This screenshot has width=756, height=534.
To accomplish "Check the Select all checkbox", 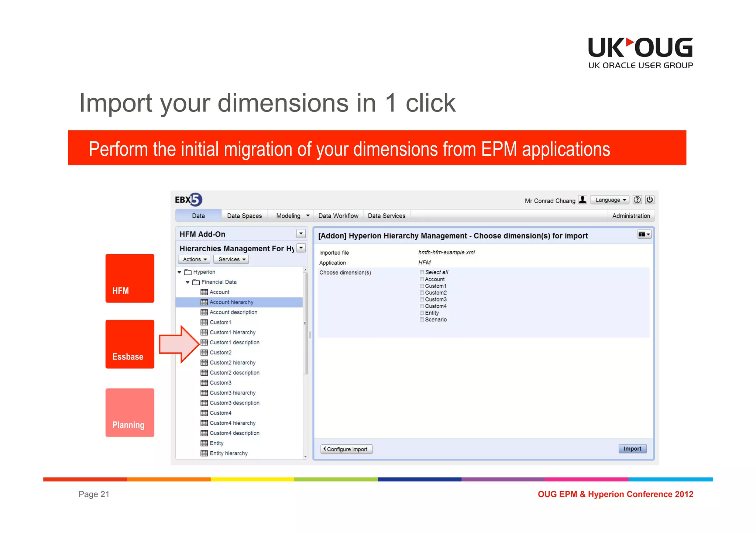I will pos(422,272).
